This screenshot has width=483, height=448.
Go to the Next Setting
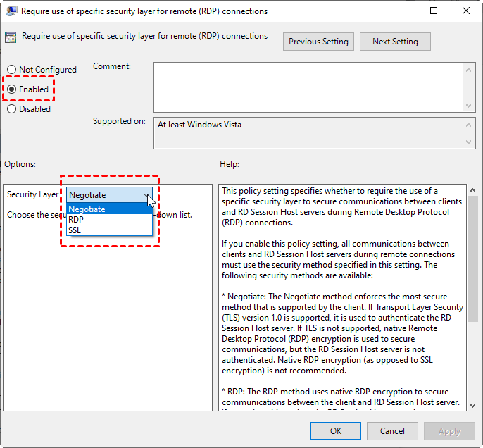point(395,42)
